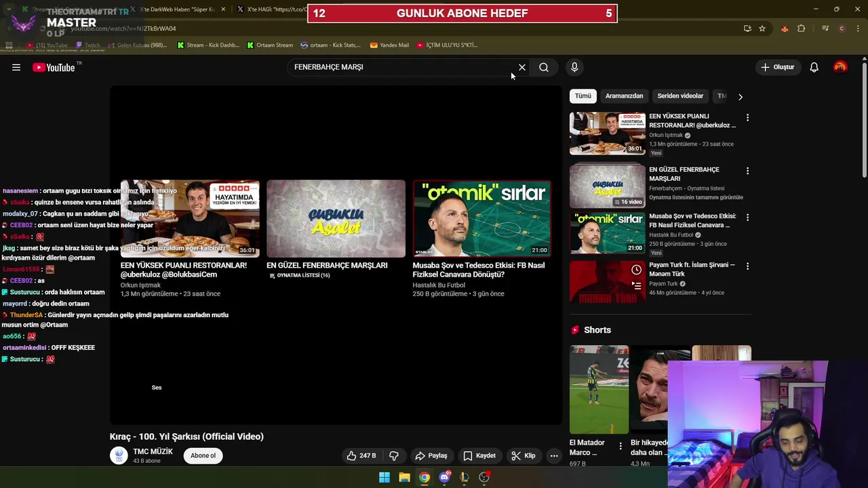Image resolution: width=868 pixels, height=488 pixels.
Task: Open options for Payam Turk sidebar video
Action: (747, 266)
